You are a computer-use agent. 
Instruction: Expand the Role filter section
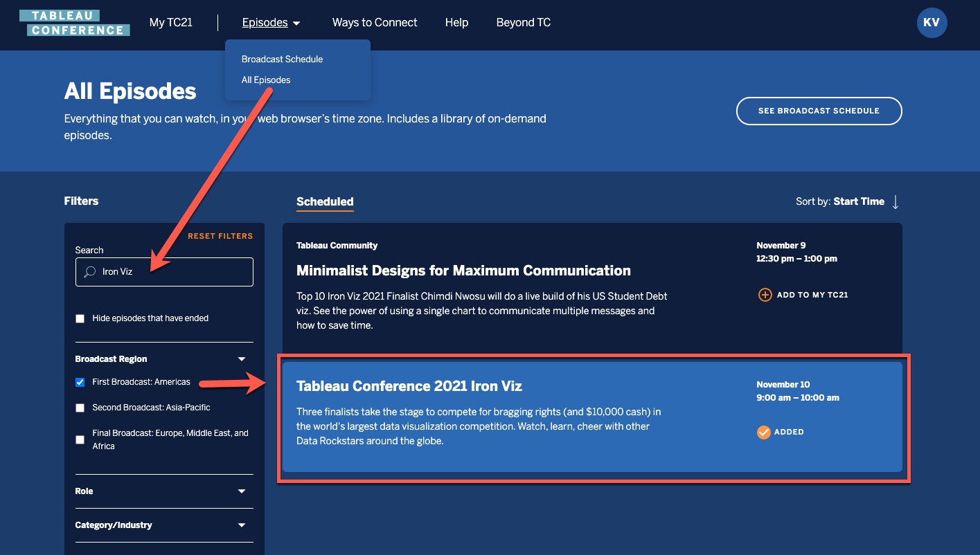pos(242,491)
